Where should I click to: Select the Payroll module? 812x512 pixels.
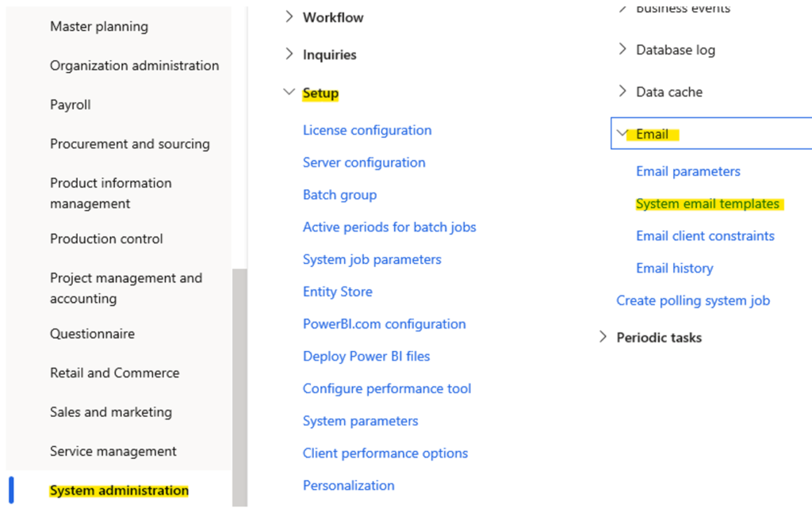click(x=70, y=104)
